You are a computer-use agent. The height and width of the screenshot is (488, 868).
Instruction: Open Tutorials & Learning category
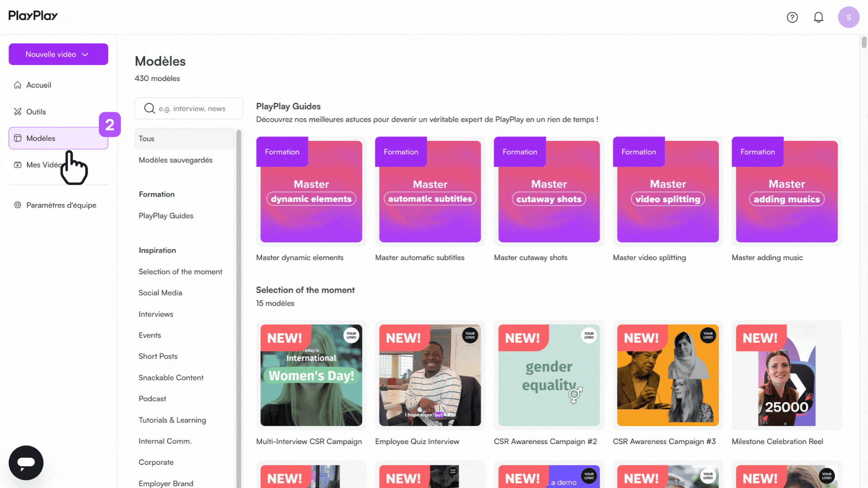[172, 420]
